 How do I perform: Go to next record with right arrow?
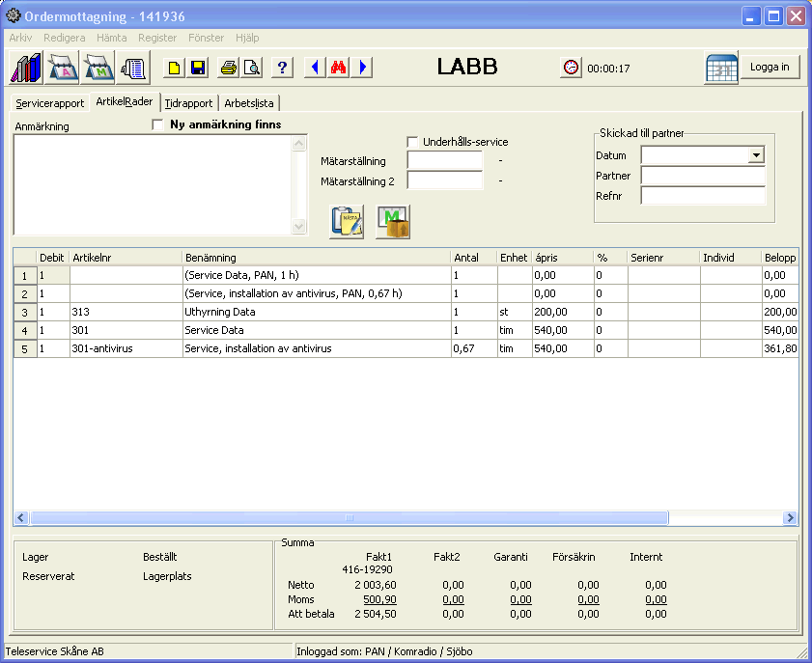[362, 68]
